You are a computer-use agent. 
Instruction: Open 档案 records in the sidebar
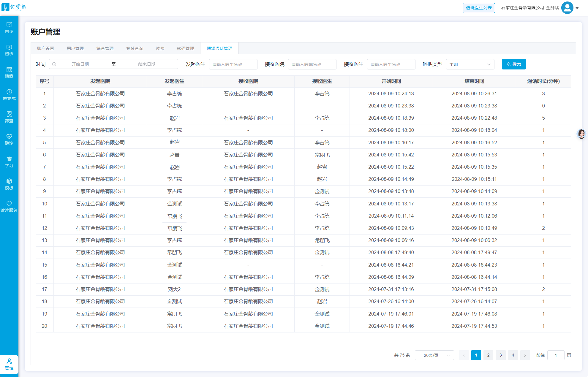click(9, 72)
